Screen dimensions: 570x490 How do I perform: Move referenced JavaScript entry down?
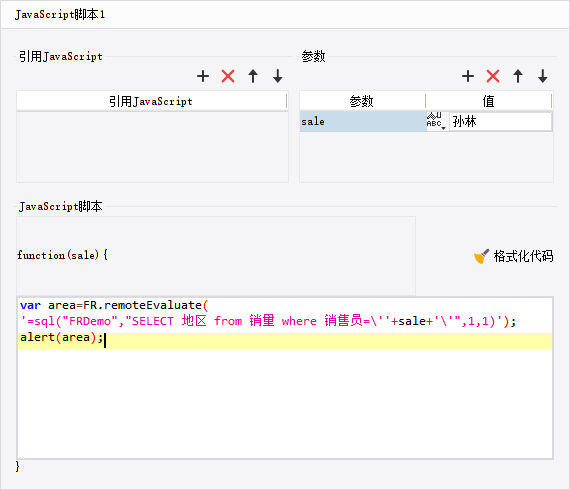(278, 76)
